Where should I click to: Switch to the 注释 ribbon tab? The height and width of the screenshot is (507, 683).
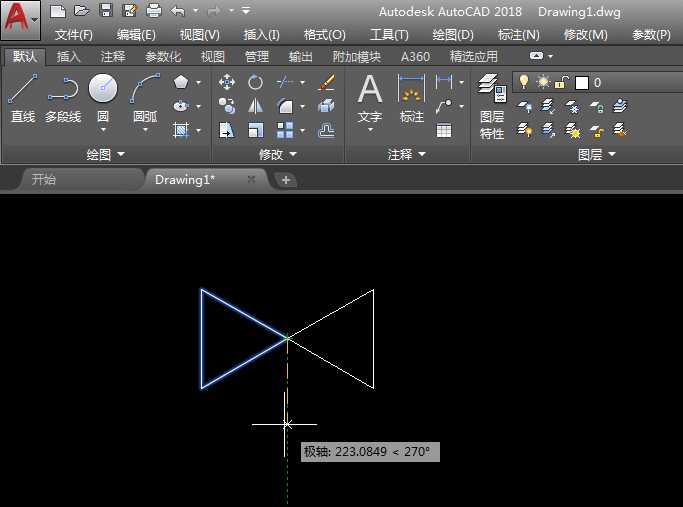pos(113,57)
